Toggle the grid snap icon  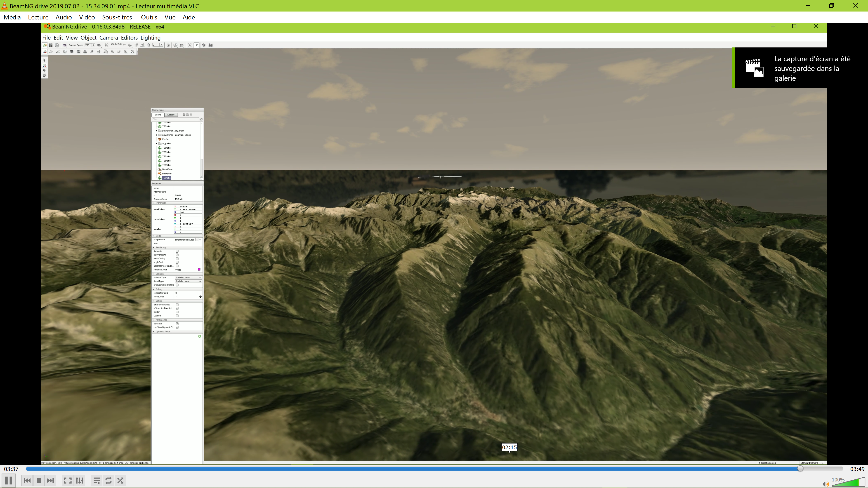pyautogui.click(x=136, y=45)
